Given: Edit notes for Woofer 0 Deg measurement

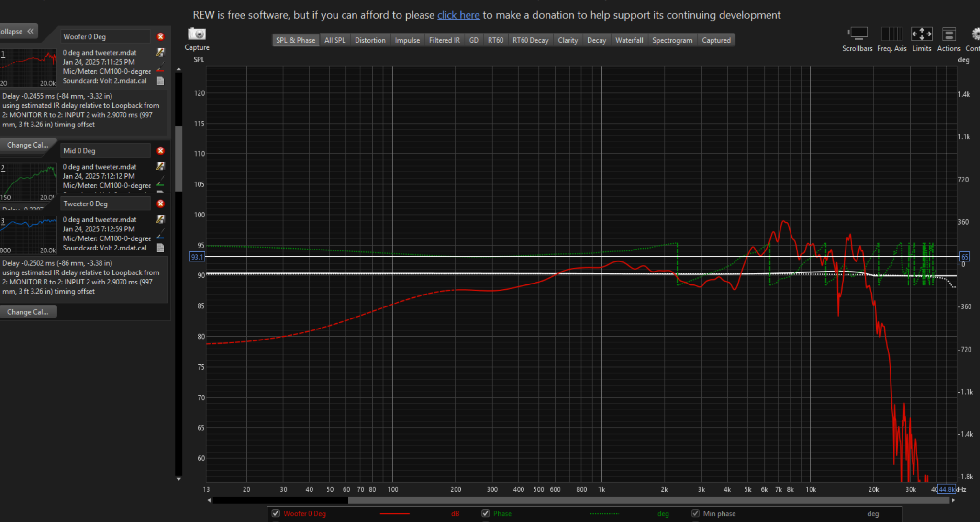Looking at the screenshot, I should (161, 52).
